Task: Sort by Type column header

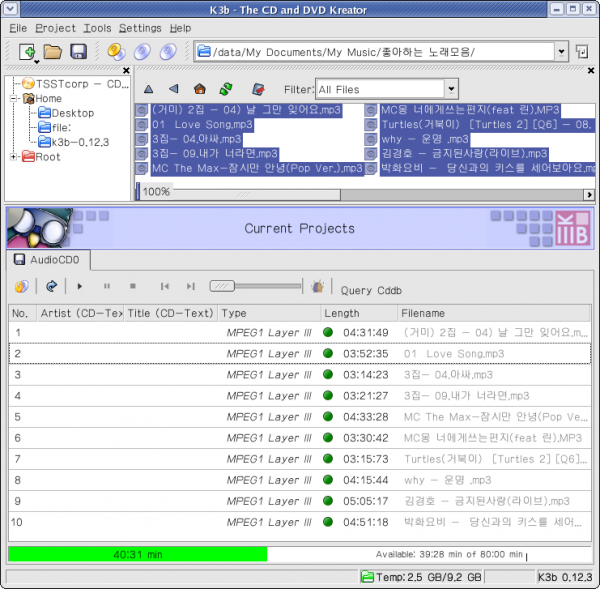Action: coord(269,313)
